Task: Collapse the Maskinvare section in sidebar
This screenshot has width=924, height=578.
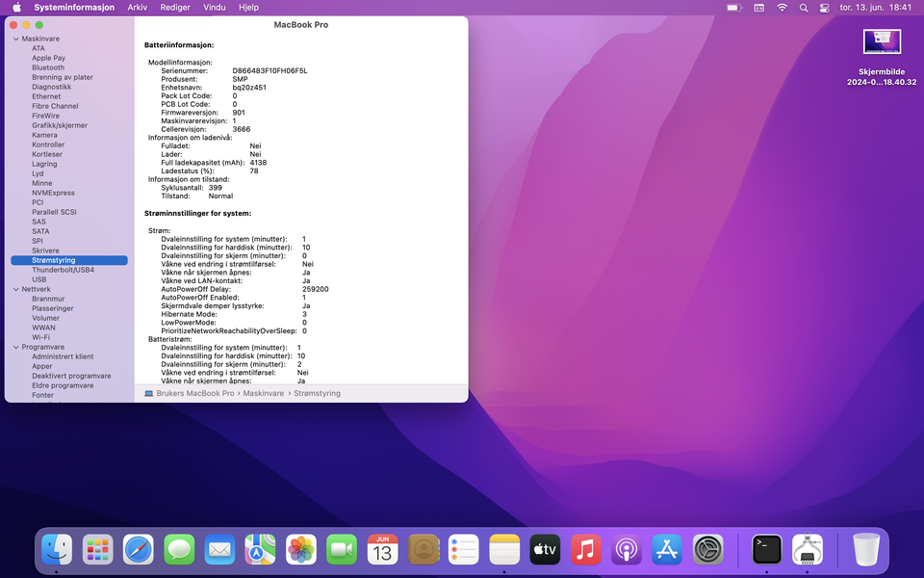Action: (15, 39)
